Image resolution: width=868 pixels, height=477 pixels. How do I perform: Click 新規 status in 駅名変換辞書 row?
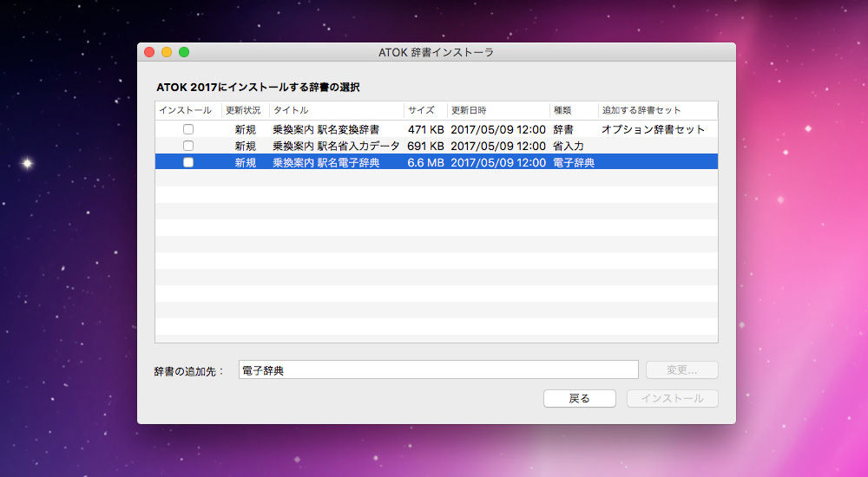[x=246, y=129]
